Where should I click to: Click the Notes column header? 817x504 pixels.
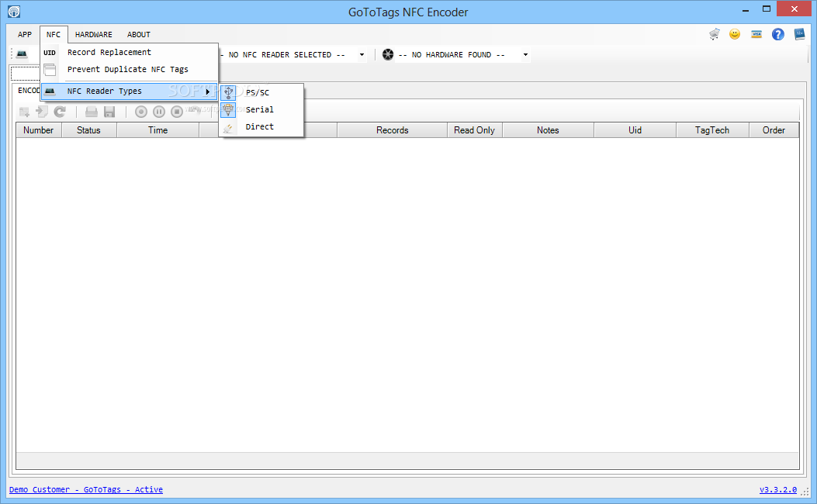[548, 130]
